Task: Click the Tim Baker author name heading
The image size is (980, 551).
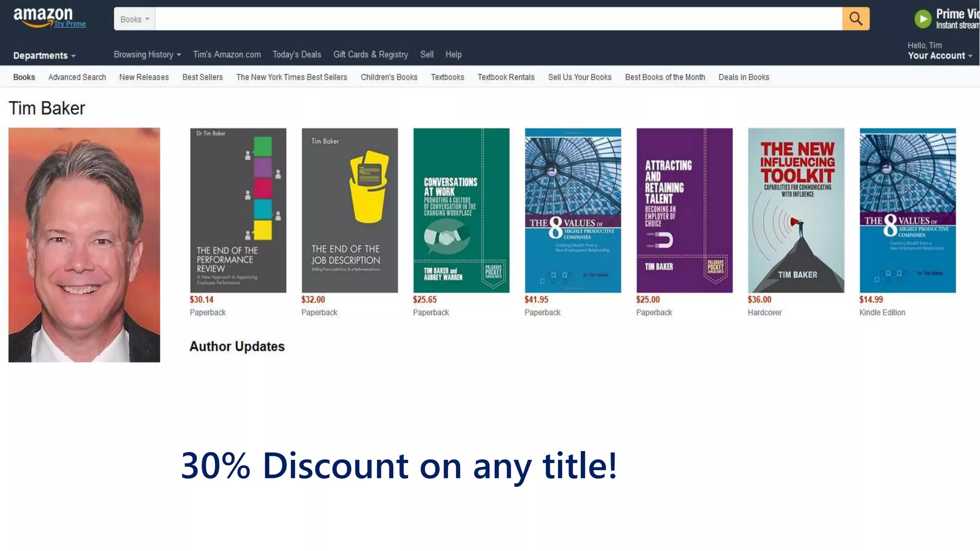Action: 47,108
